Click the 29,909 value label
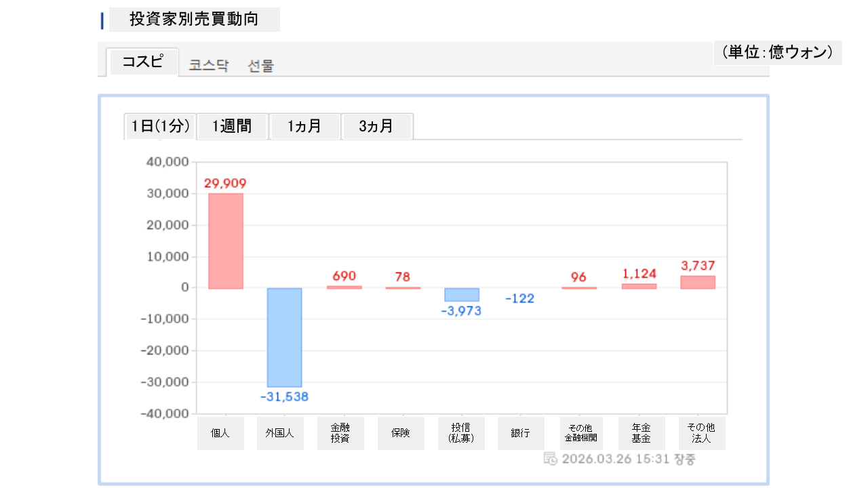 coord(225,183)
